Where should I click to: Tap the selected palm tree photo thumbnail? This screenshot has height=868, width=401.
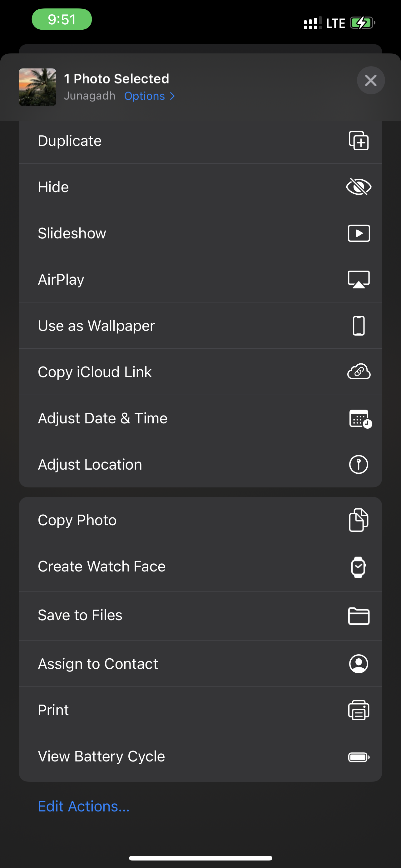[x=37, y=87]
